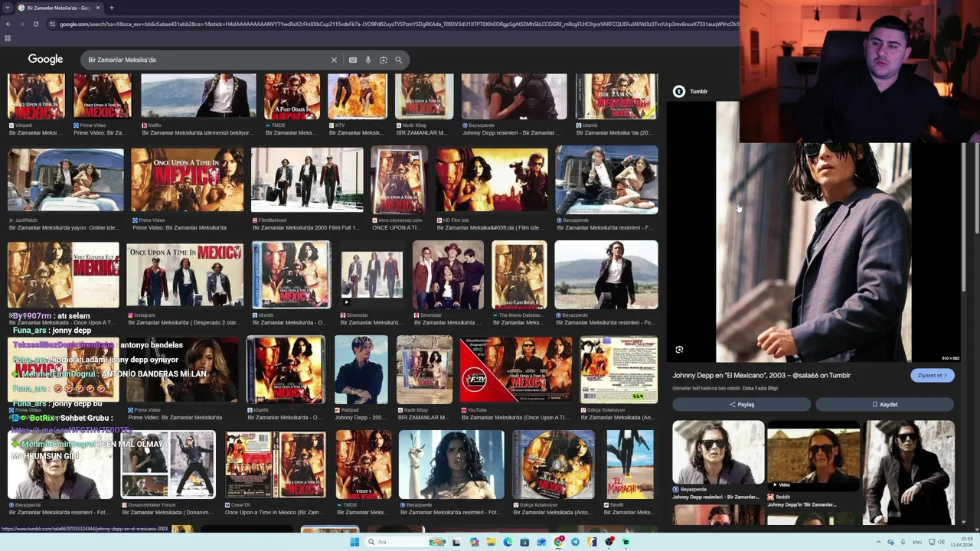Open the YouTube F-TV image result
The width and height of the screenshot is (980, 551).
(515, 369)
